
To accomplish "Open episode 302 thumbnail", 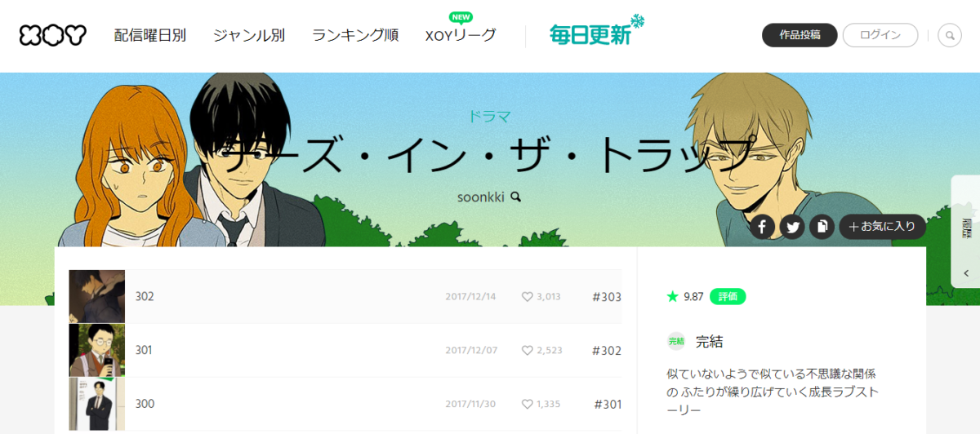I will tap(97, 297).
